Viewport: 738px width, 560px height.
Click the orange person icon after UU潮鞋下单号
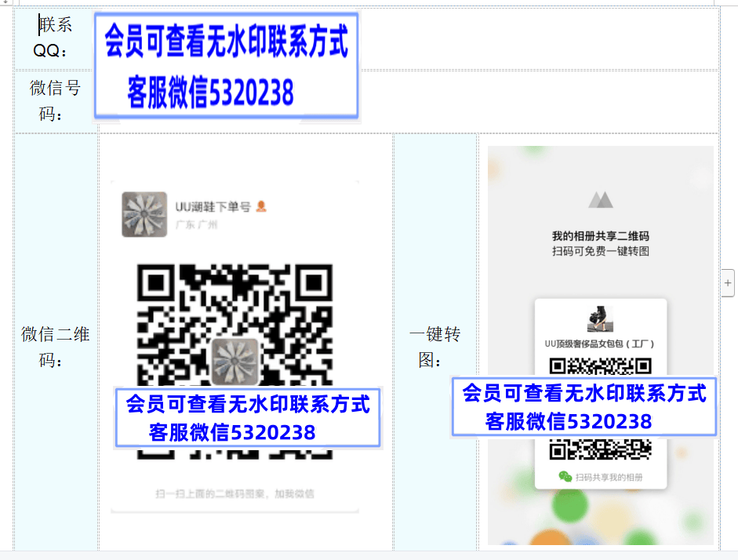[x=261, y=206]
